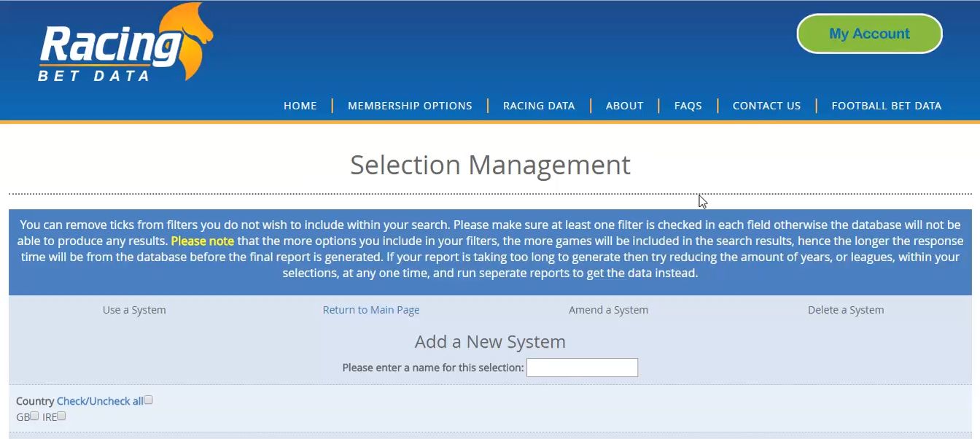
Task: Open MEMBERSHIP OPTIONS in the navigation bar
Action: click(410, 106)
